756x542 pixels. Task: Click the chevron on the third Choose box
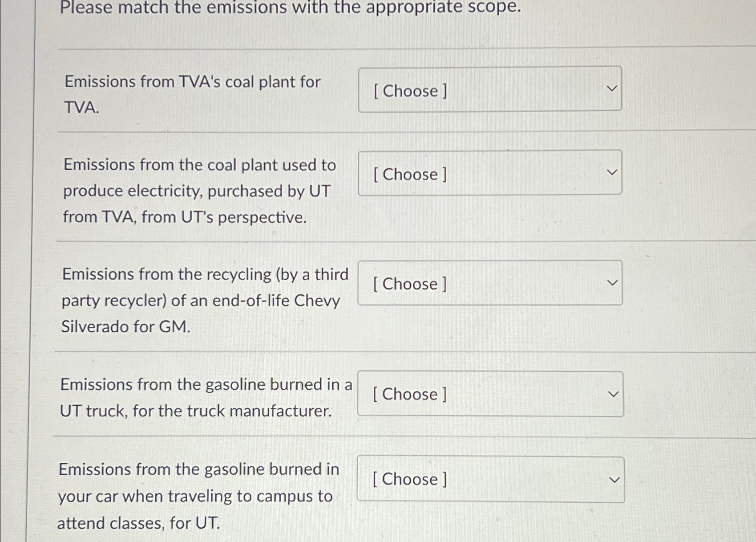click(x=613, y=281)
